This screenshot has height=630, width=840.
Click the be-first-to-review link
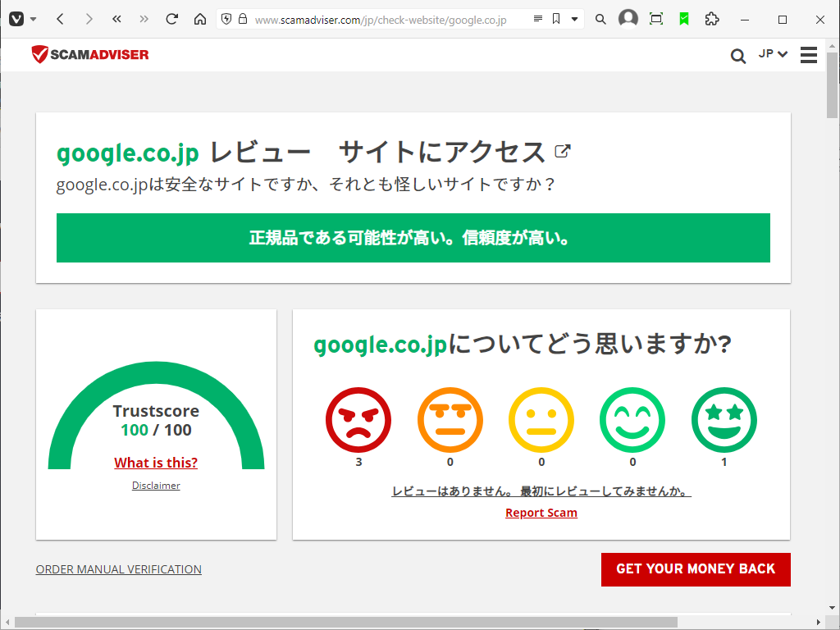(x=541, y=491)
